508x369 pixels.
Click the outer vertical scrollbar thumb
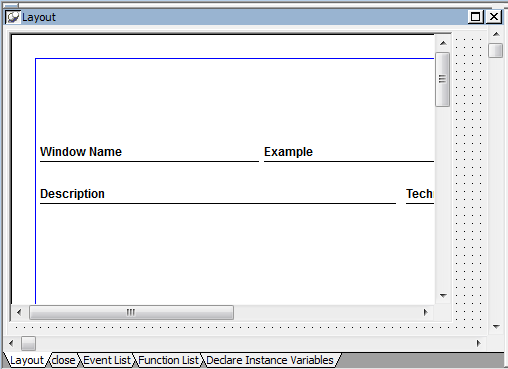[496, 51]
